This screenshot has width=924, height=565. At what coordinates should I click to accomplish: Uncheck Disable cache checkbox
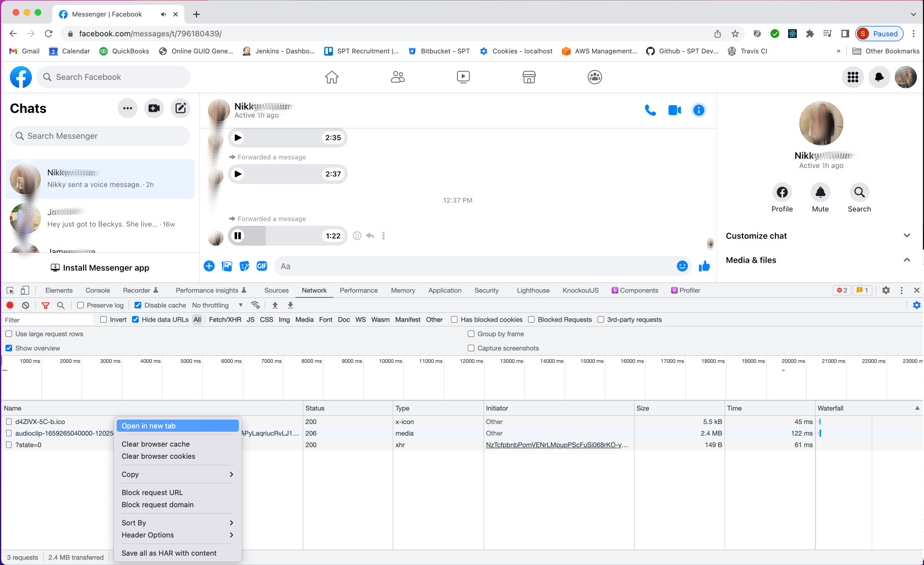[x=138, y=305]
